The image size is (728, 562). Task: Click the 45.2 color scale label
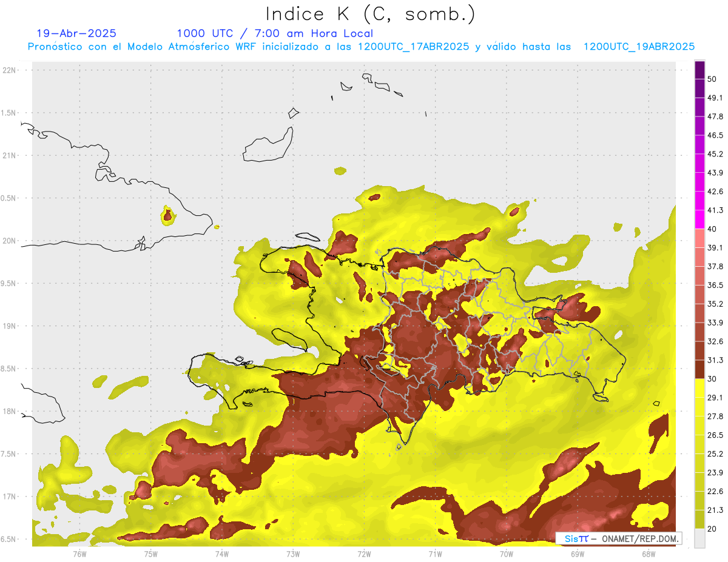coord(716,154)
